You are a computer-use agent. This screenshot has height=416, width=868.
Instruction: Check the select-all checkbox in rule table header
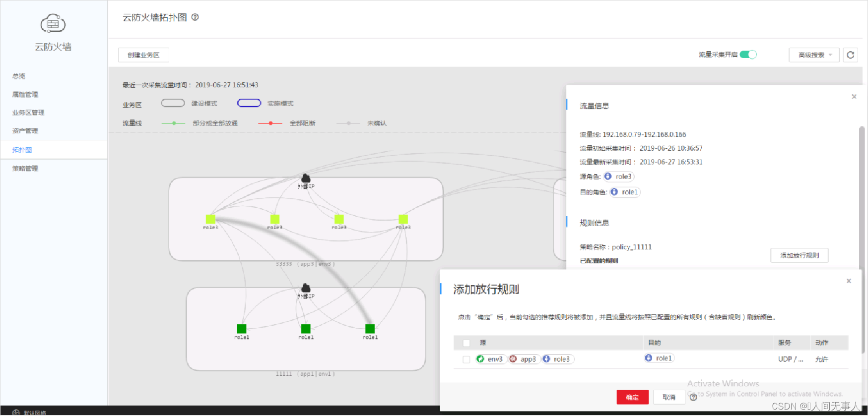click(466, 343)
